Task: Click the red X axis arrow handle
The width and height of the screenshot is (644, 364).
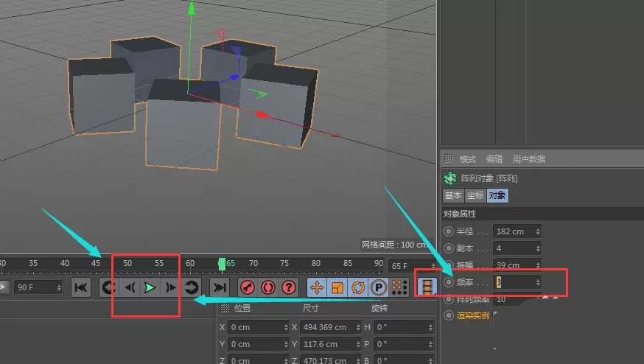Action: point(263,115)
